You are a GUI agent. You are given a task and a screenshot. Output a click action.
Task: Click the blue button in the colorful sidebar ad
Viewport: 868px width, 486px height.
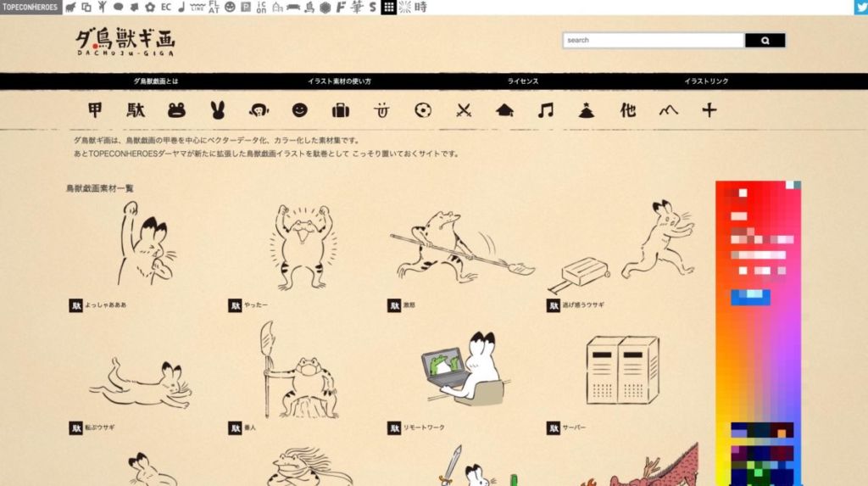point(750,297)
